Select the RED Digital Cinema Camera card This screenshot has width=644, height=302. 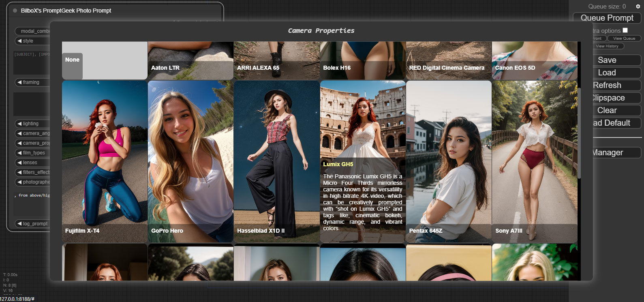point(449,60)
